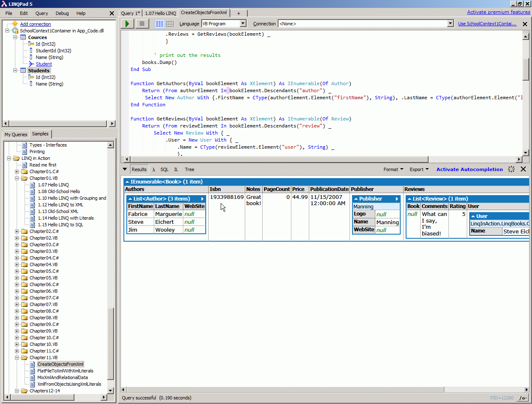The image size is (532, 404).
Task: Click Use SchoolContext1Container link
Action: click(x=488, y=24)
